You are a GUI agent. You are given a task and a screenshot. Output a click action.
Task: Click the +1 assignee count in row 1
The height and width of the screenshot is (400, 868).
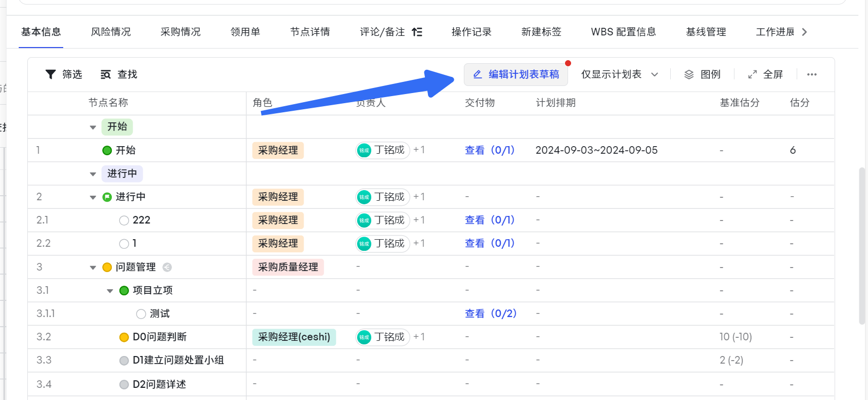pos(419,150)
